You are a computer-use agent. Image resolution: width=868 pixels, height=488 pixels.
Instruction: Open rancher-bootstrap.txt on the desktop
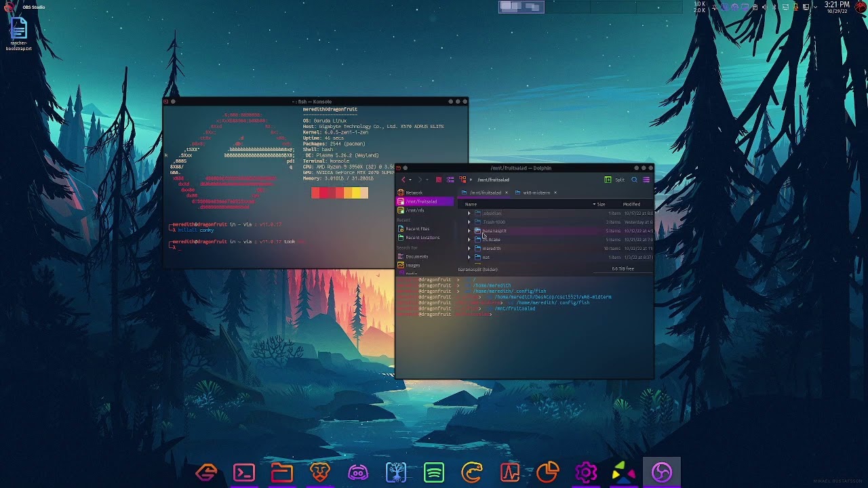18,34
